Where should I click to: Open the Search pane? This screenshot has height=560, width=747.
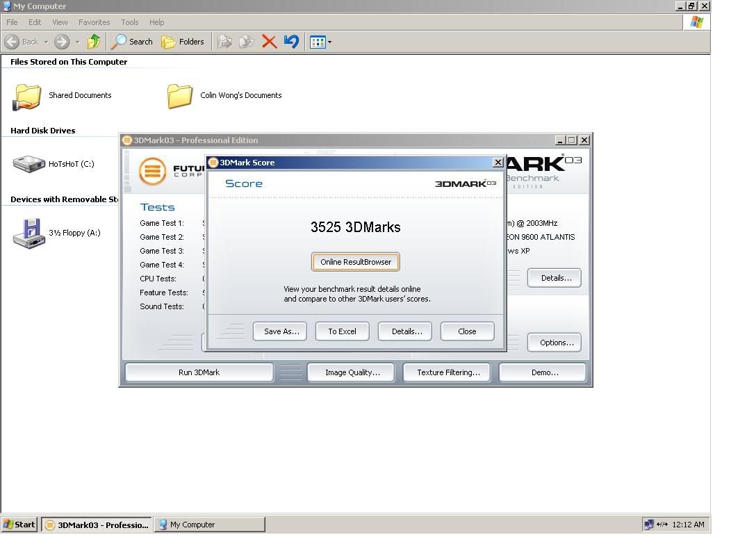pos(132,42)
